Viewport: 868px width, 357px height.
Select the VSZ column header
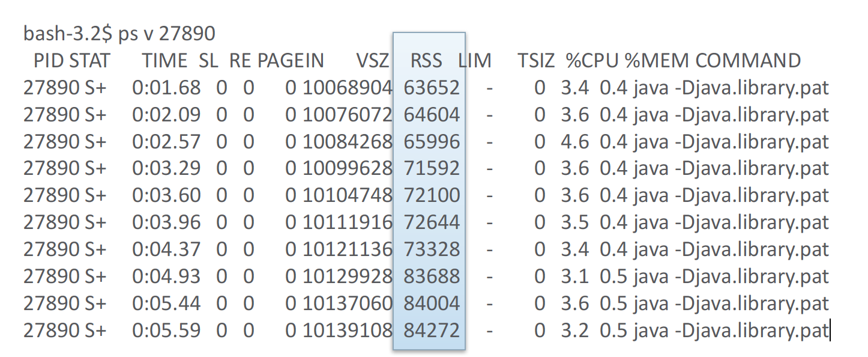(372, 61)
